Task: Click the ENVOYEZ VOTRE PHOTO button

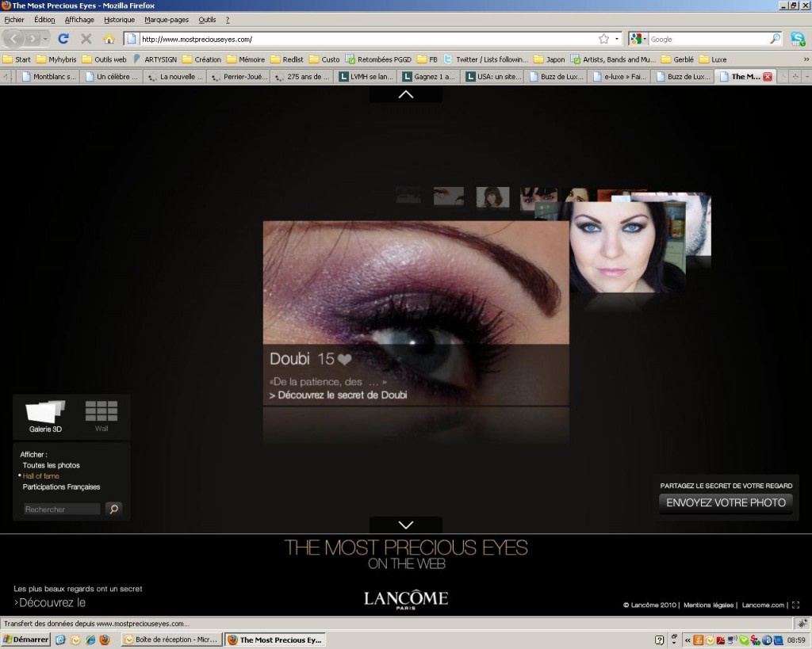Action: 726,502
